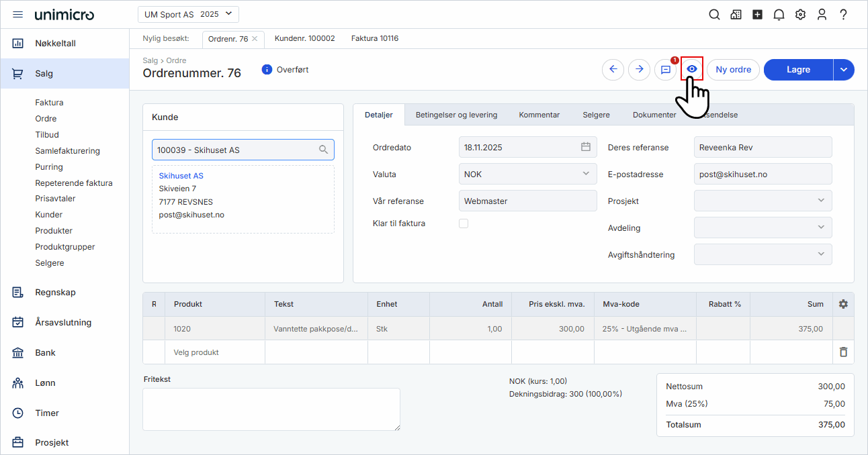
Task: Click the eye preview icon
Action: [x=692, y=69]
